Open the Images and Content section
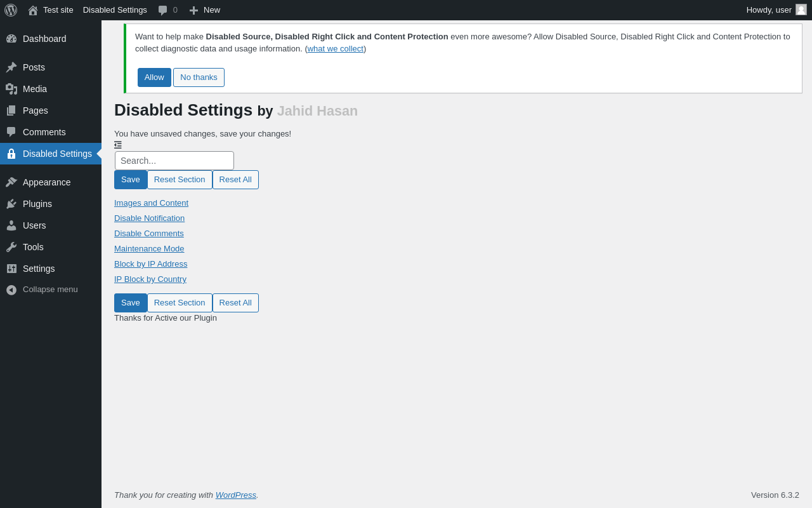The height and width of the screenshot is (508, 812). click(151, 203)
